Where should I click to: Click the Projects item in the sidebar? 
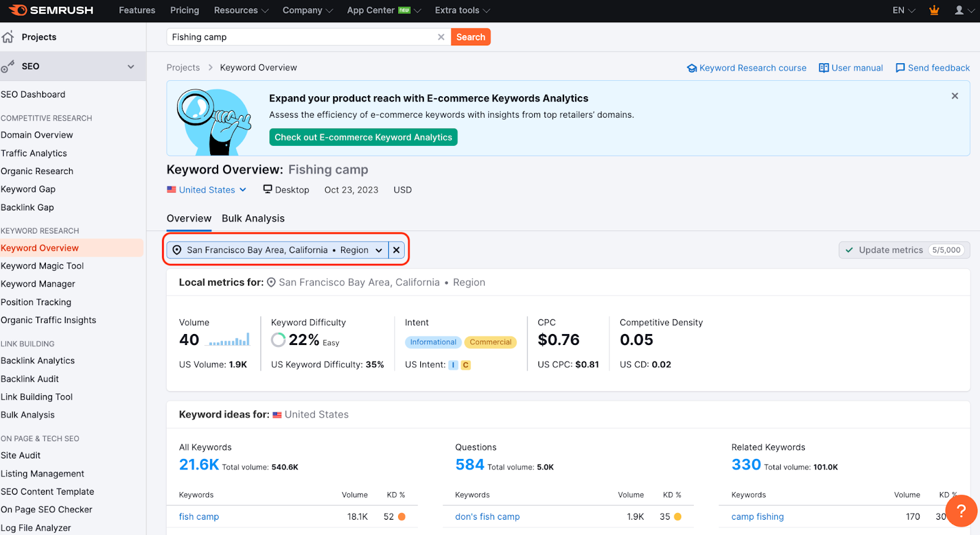click(x=39, y=37)
